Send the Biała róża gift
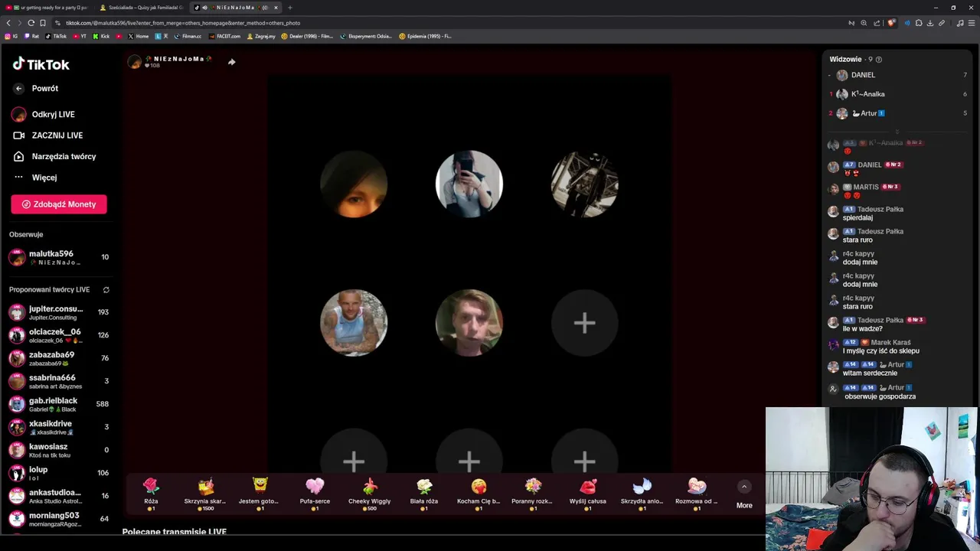 pyautogui.click(x=424, y=493)
